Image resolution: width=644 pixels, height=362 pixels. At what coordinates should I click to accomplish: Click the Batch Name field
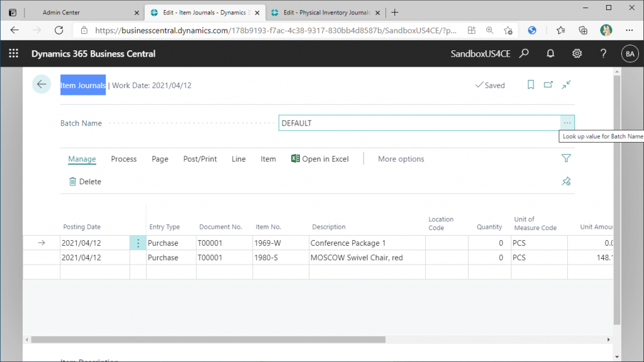pyautogui.click(x=419, y=123)
